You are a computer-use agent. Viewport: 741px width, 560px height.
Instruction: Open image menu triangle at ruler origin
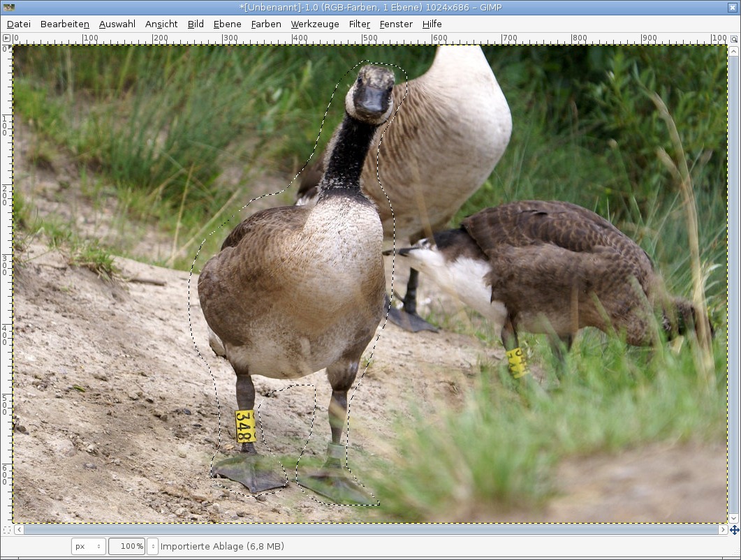tap(7, 38)
